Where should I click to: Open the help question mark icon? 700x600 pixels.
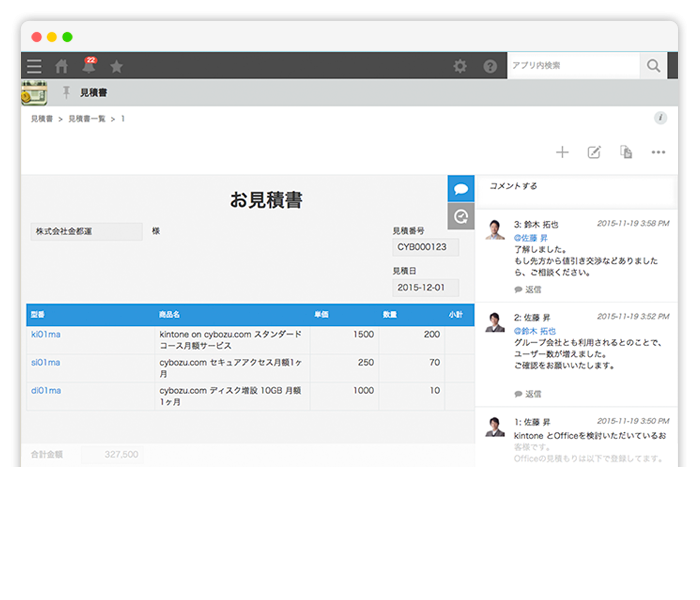tap(490, 66)
